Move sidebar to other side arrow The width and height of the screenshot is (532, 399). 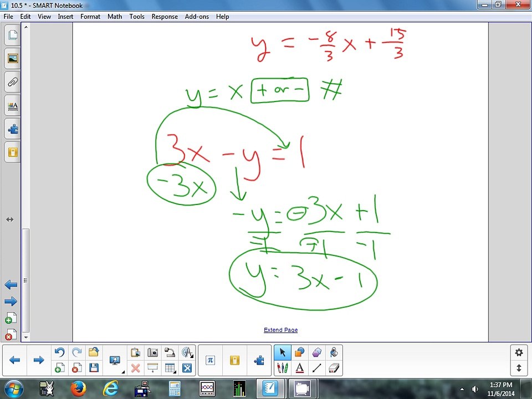(x=10, y=219)
